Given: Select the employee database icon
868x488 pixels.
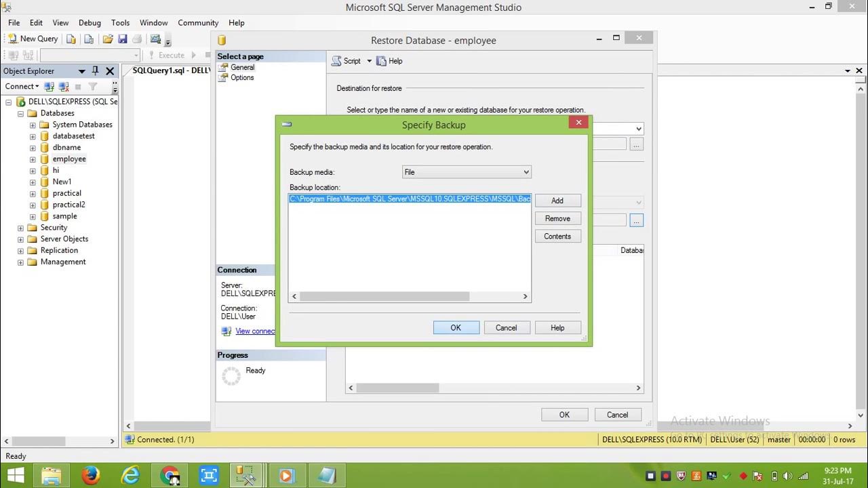Looking at the screenshot, I should pyautogui.click(x=45, y=159).
